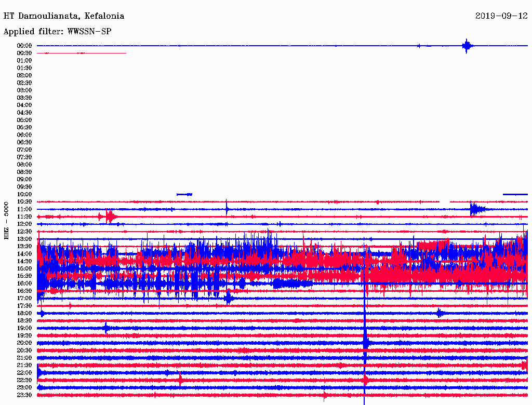Viewport: 532px width, 405px height.
Task: Click the '13:00' time row label
Action: tap(24, 239)
